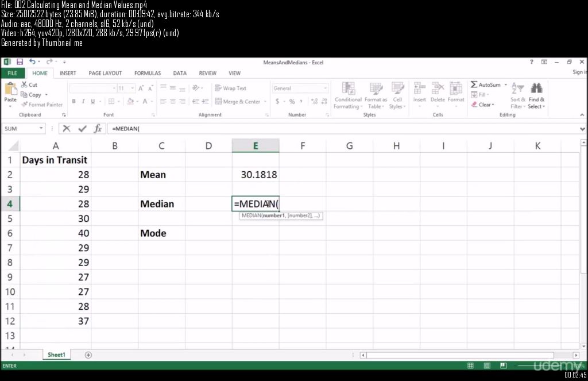588x381 pixels.
Task: Switch to the VIEW tab
Action: point(234,73)
